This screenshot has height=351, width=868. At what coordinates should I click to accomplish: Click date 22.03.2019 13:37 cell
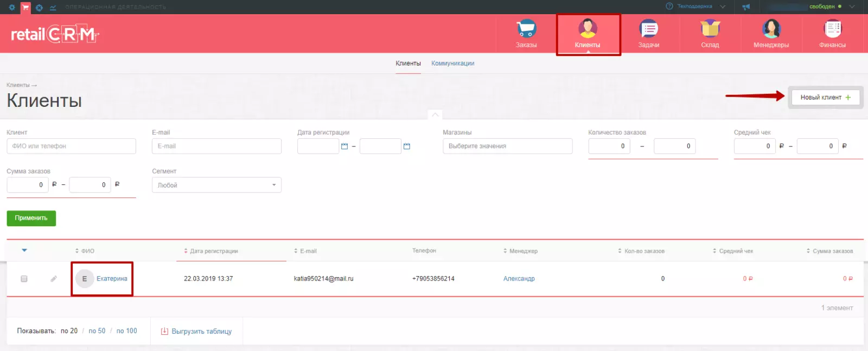click(x=208, y=279)
